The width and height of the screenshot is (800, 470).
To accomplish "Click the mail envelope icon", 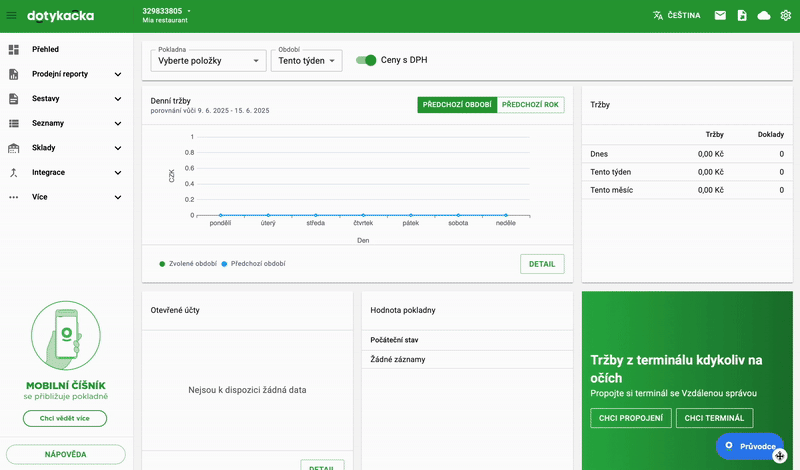I will pos(720,16).
